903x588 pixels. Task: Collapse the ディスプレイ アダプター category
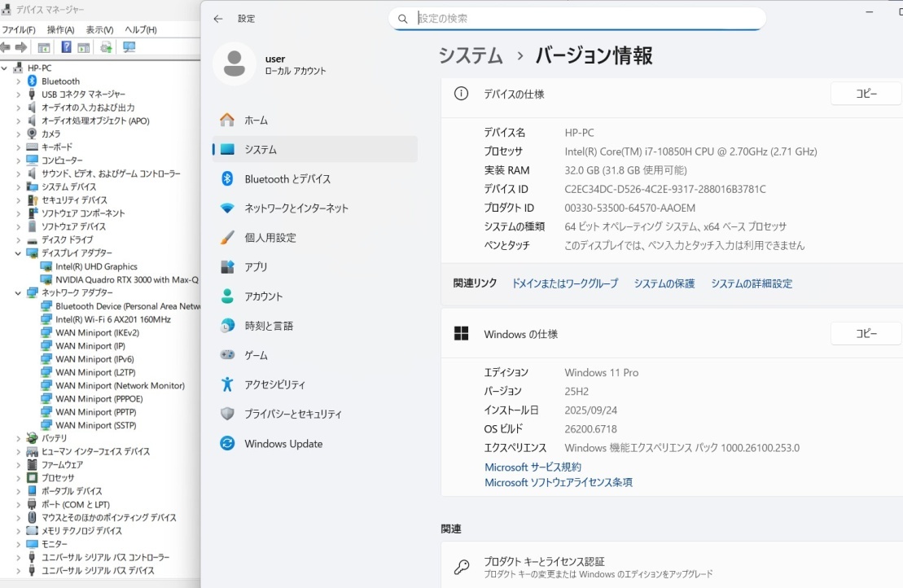click(17, 252)
